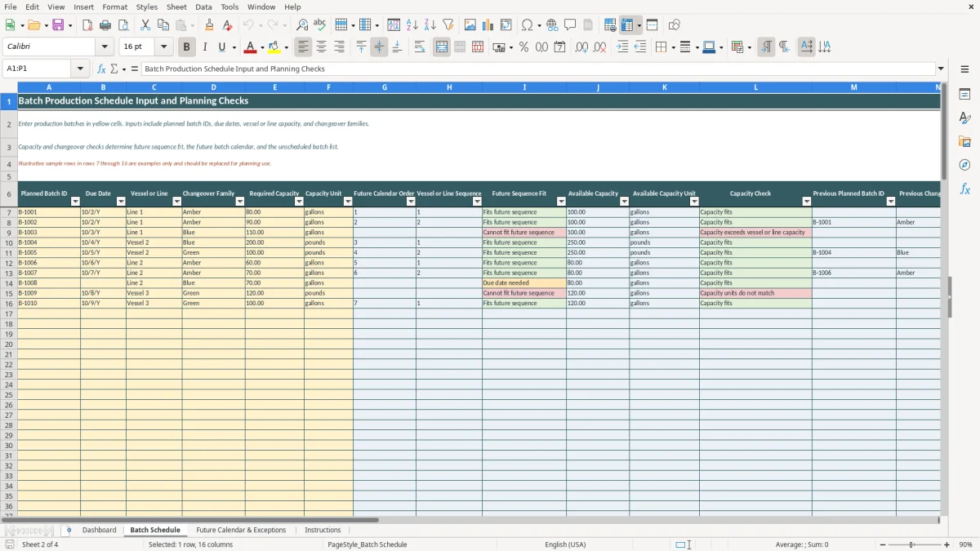Select column D header
Image resolution: width=980 pixels, height=551 pixels.
click(x=213, y=87)
